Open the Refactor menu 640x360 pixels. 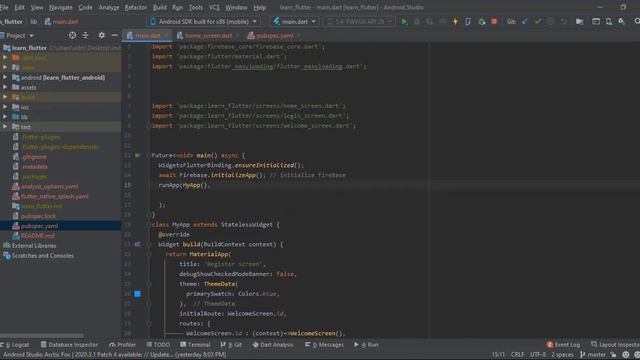(x=136, y=7)
